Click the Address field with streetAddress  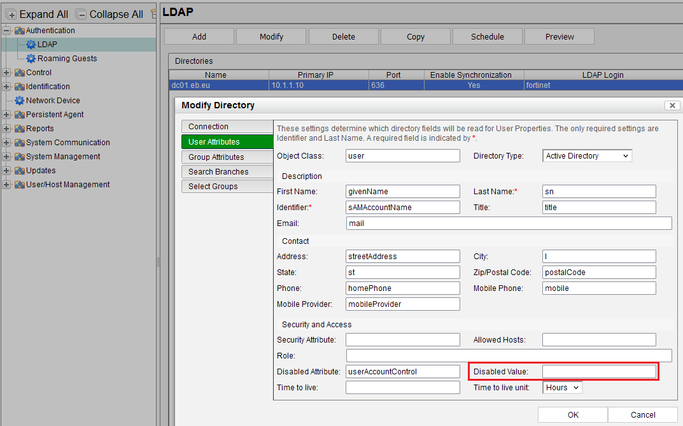(x=402, y=256)
